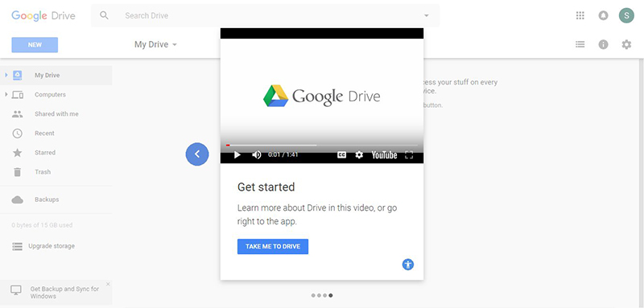Click into the Search Drive field
The image size is (644, 308).
[x=265, y=15]
